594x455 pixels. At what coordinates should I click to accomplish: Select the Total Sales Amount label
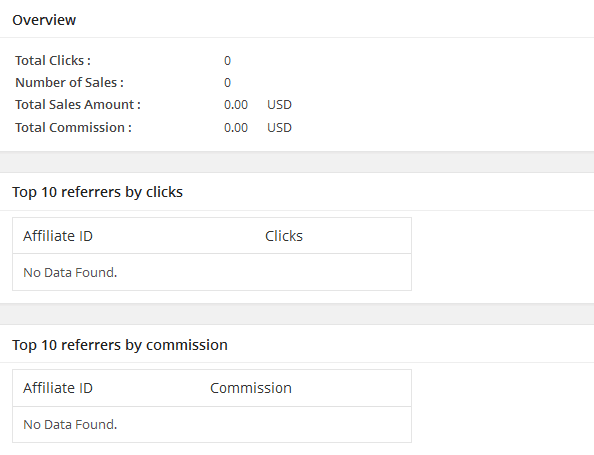[x=78, y=105]
